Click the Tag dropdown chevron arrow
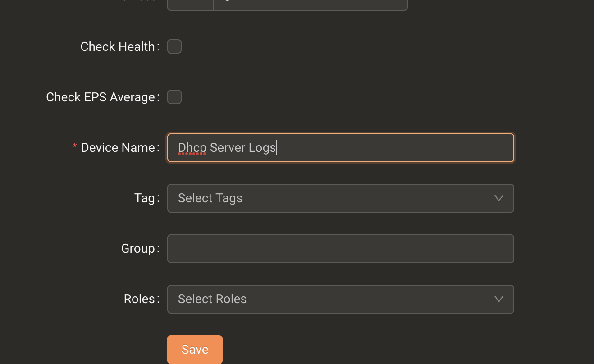This screenshot has width=594, height=364. pos(498,198)
